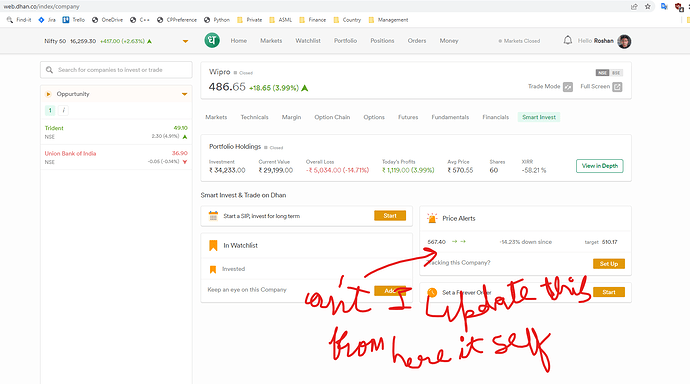
Task: Expand the Nifty 50 index dropdown
Action: [185, 41]
